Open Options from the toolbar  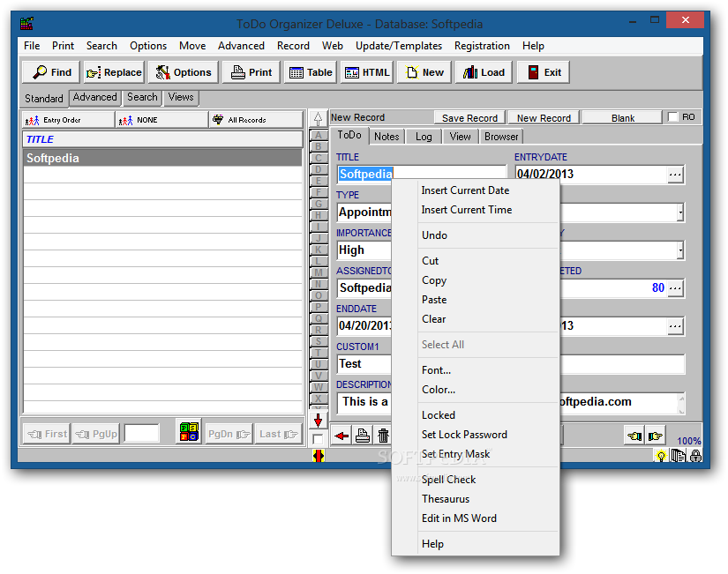pyautogui.click(x=183, y=72)
